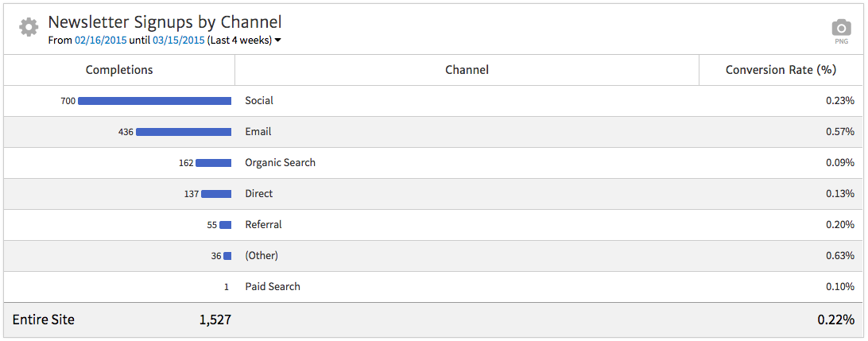868x341 pixels.
Task: Open the widget settings gear icon
Action: coord(29,27)
